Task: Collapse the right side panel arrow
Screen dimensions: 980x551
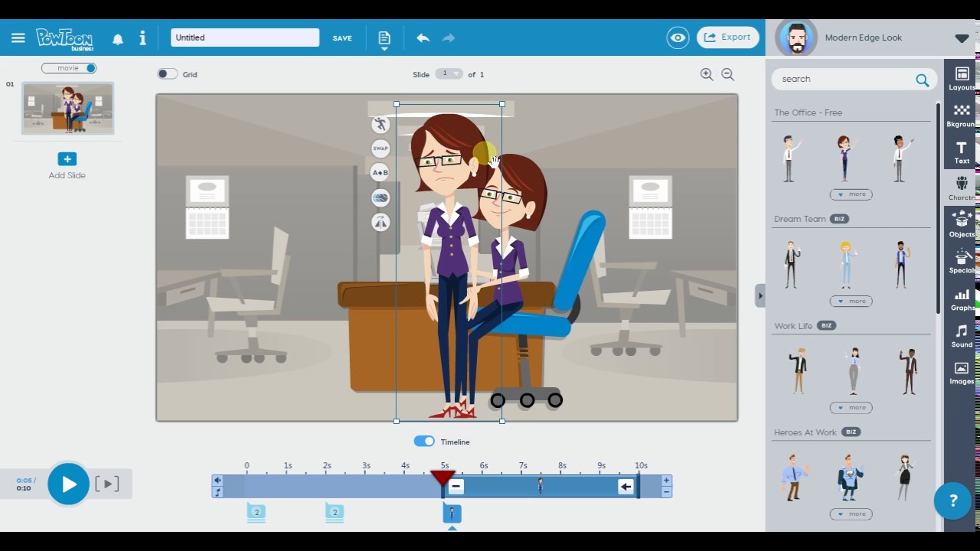Action: pyautogui.click(x=759, y=295)
